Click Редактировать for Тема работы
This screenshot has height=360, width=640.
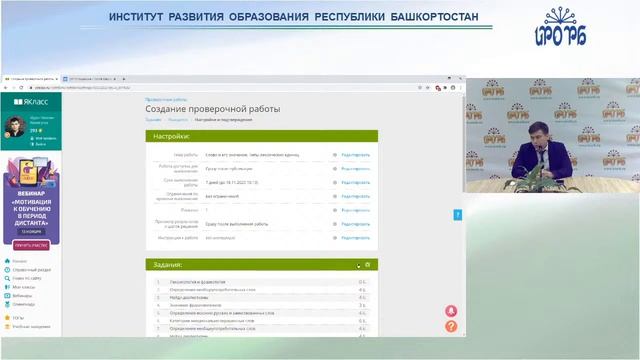click(356, 155)
